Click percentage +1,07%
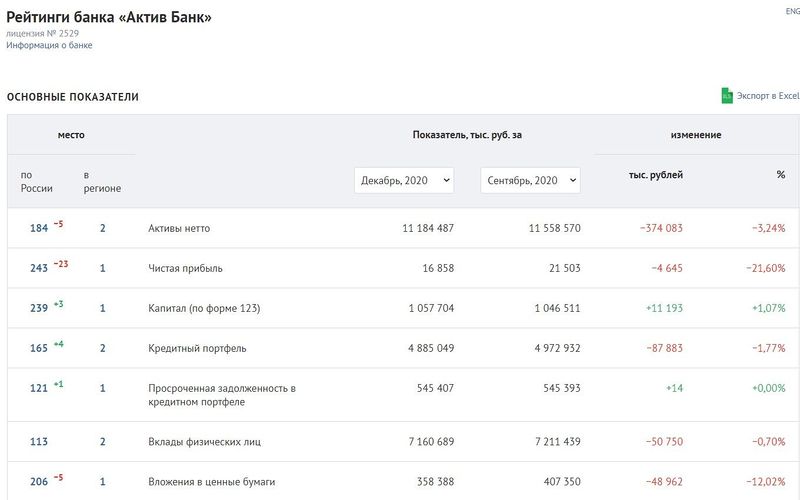The width and height of the screenshot is (800, 500). [x=768, y=308]
